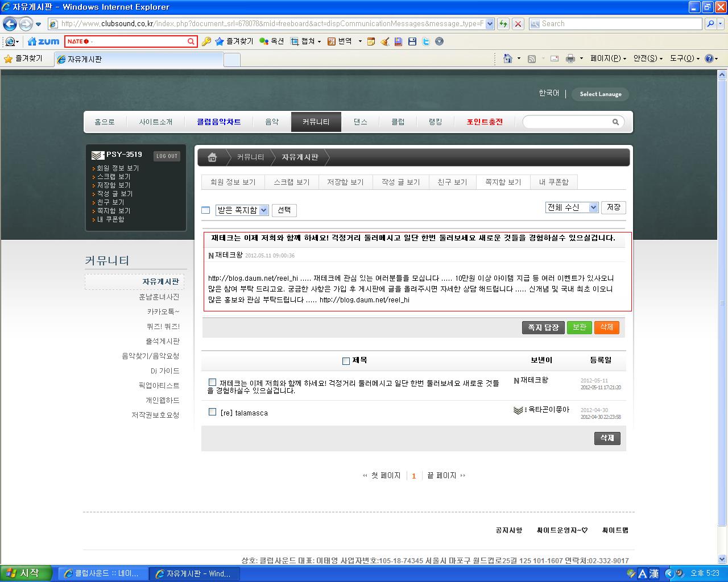This screenshot has width=728, height=582.
Task: Open the 출석게시판 sidebar link
Action: (163, 341)
